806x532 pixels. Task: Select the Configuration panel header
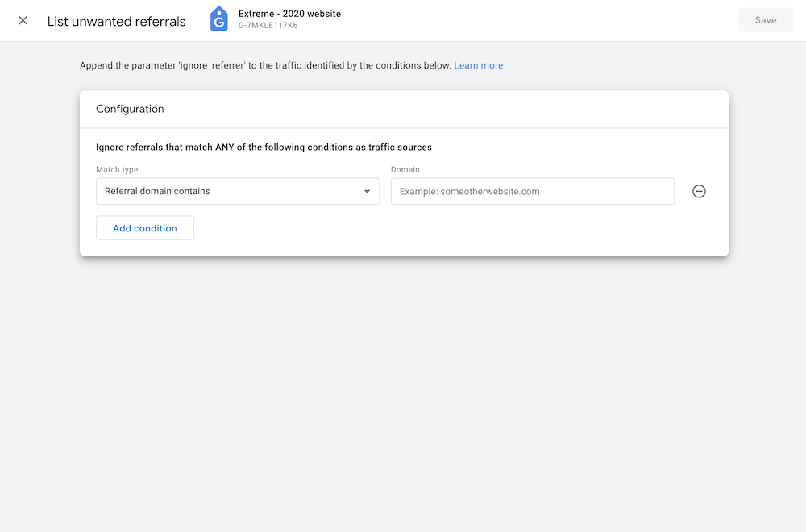click(130, 109)
